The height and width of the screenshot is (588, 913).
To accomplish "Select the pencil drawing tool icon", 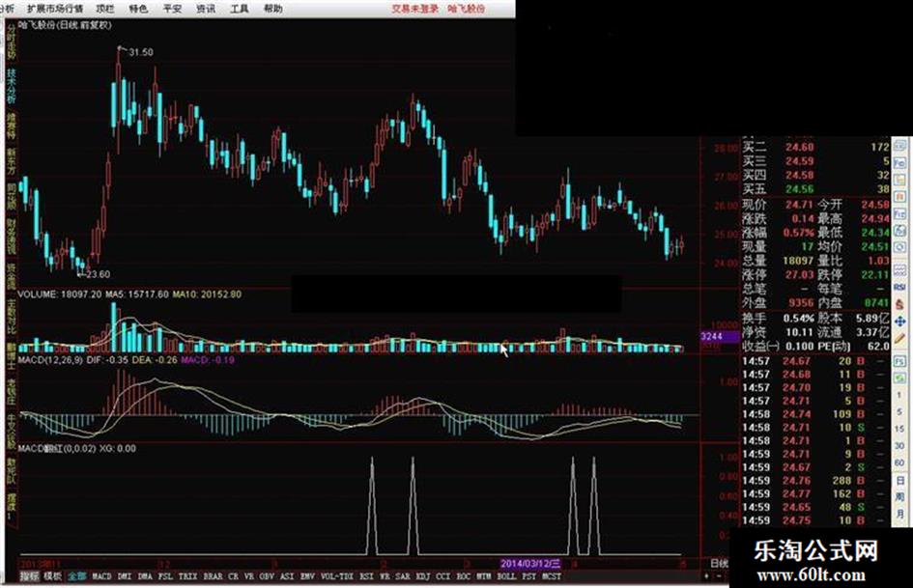I will pos(900,338).
